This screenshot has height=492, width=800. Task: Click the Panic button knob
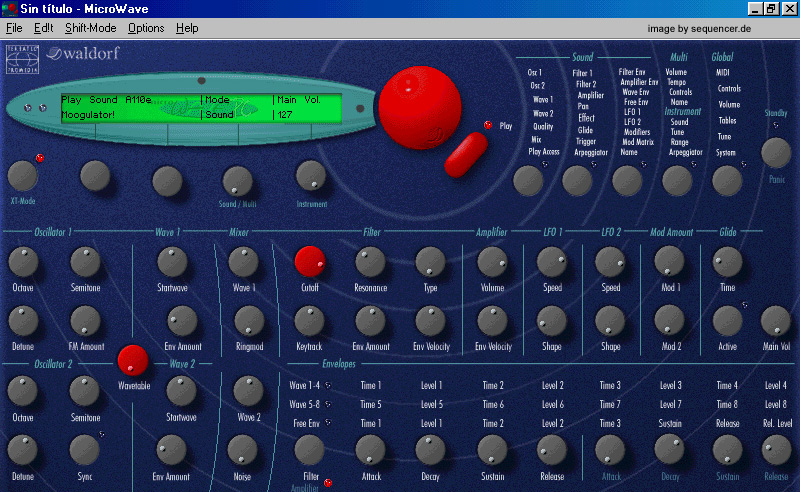pyautogui.click(x=776, y=153)
